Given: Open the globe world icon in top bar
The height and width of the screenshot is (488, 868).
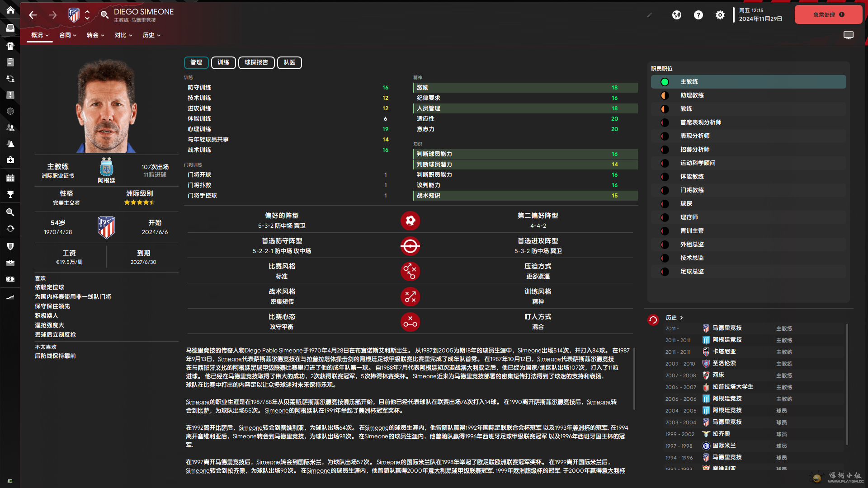Looking at the screenshot, I should tap(676, 15).
